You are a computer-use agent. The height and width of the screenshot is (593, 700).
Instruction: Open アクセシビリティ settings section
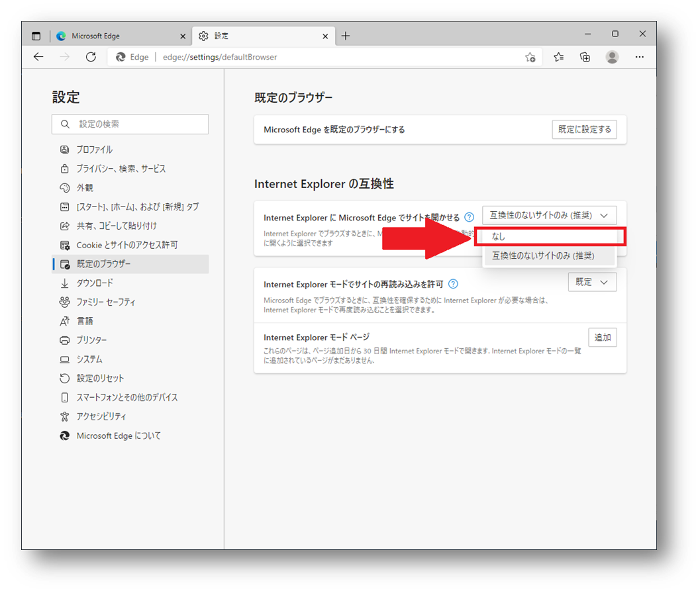tap(130, 416)
